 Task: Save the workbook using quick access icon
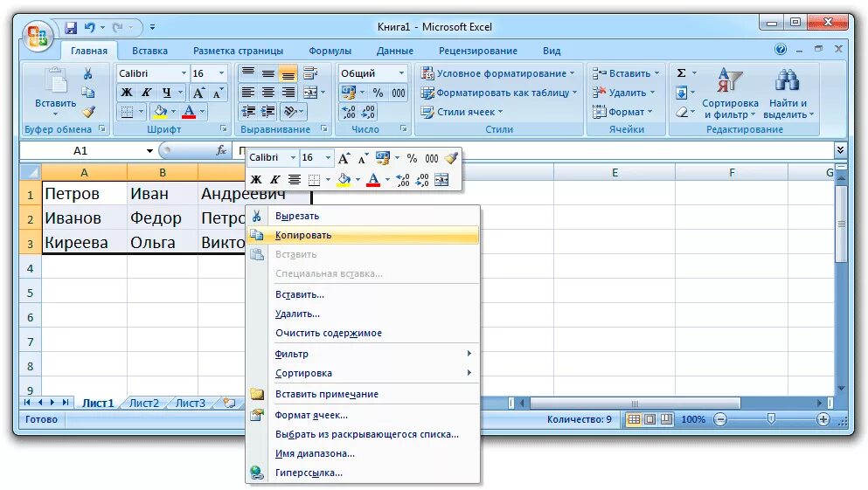pyautogui.click(x=71, y=27)
